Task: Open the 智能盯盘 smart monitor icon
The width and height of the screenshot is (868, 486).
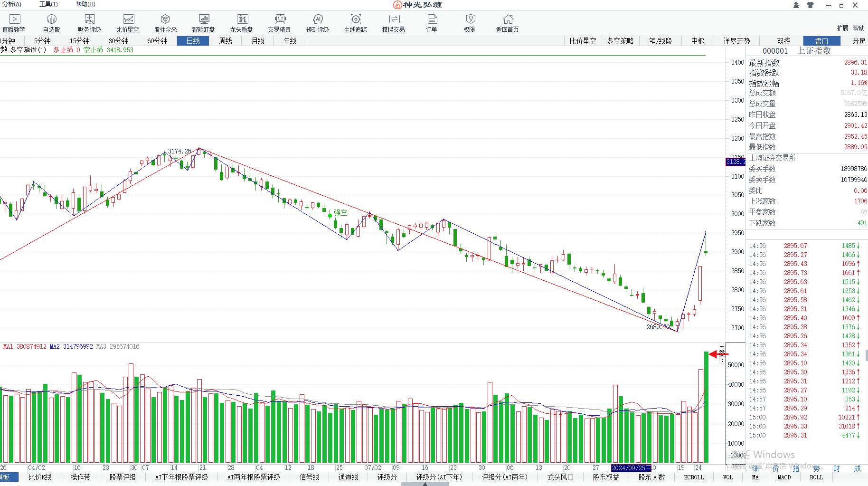Action: click(204, 23)
